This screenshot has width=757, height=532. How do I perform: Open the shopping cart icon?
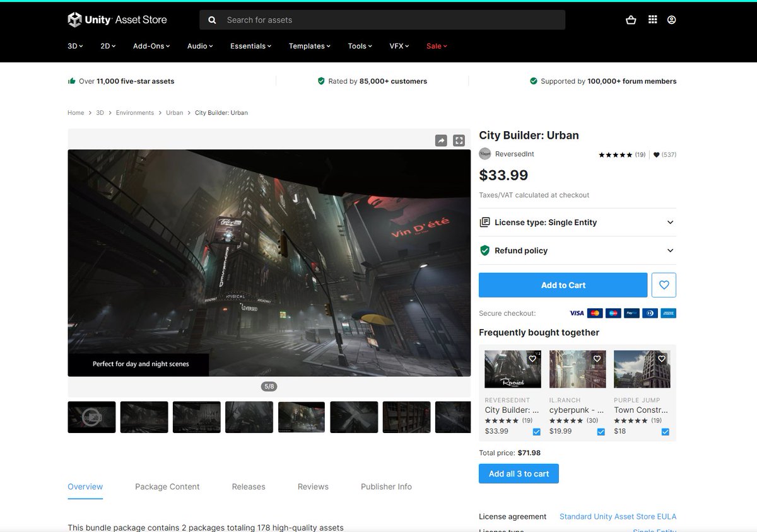[631, 20]
